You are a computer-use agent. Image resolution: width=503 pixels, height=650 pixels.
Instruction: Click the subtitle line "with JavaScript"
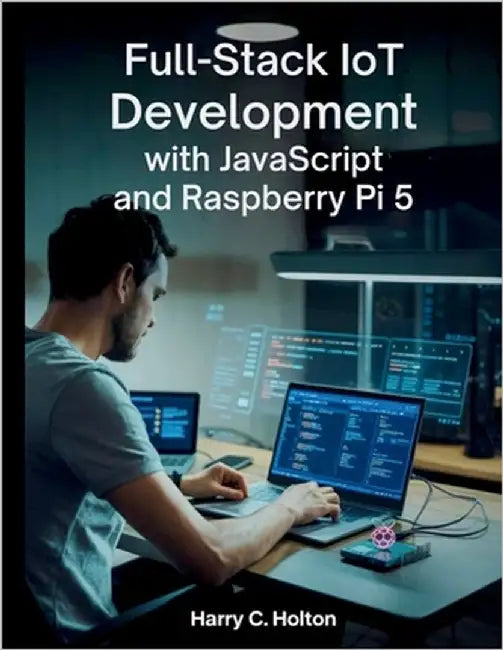(263, 159)
